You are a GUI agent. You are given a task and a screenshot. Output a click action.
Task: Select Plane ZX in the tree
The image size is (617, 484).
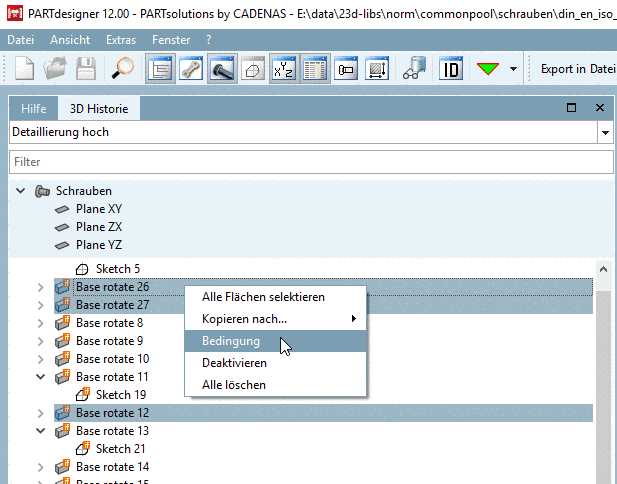[x=99, y=227]
